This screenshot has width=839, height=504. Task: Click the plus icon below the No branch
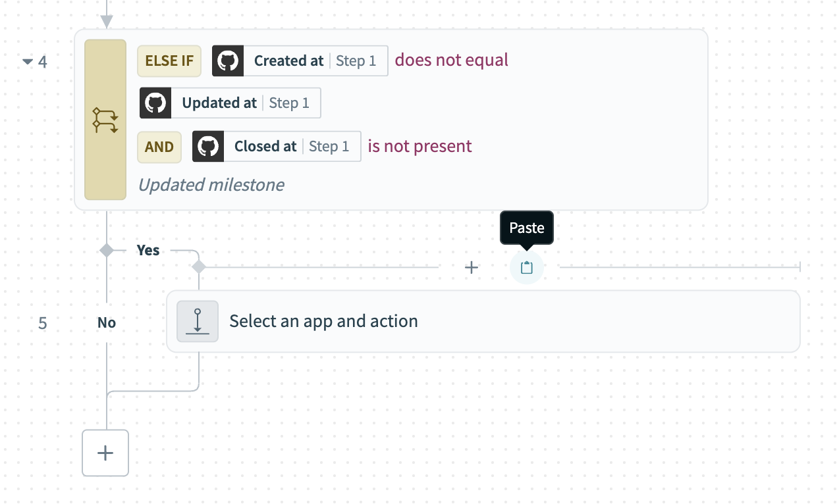coord(105,453)
